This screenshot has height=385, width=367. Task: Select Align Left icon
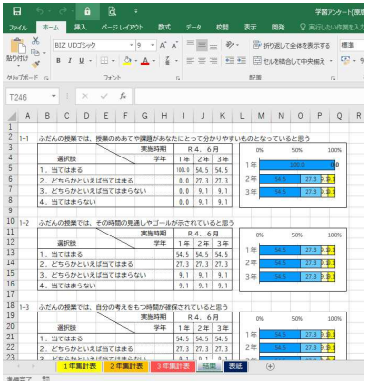tap(190, 61)
